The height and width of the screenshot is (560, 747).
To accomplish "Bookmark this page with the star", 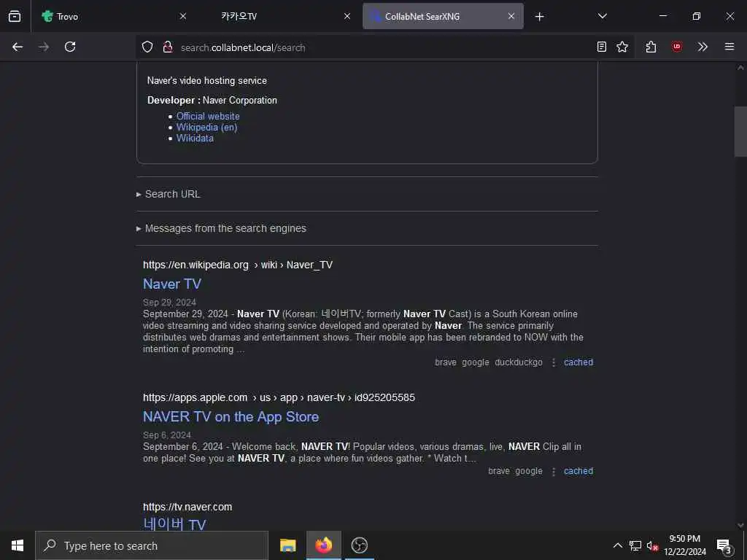I will (622, 47).
